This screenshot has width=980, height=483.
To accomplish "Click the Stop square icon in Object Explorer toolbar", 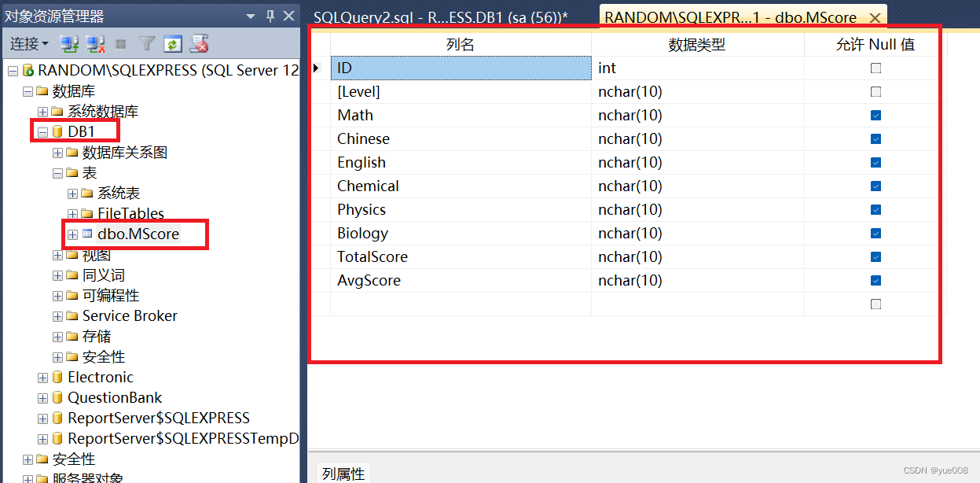I will 121,43.
